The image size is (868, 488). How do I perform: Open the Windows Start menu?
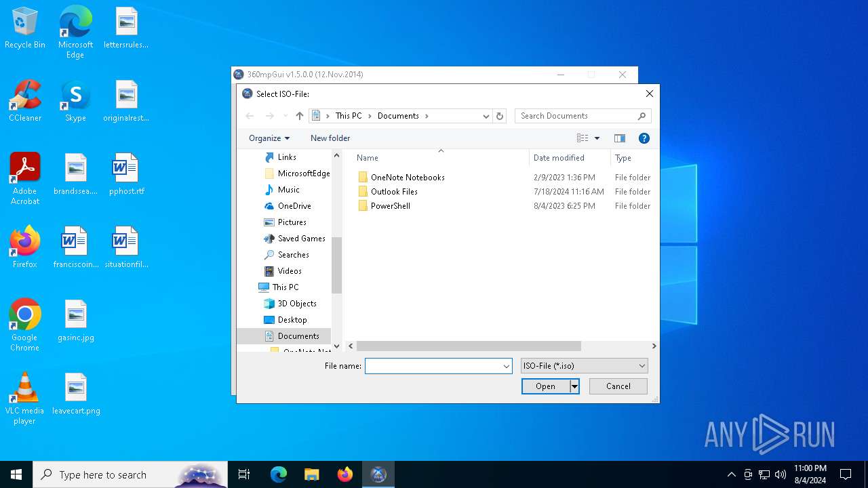16,474
